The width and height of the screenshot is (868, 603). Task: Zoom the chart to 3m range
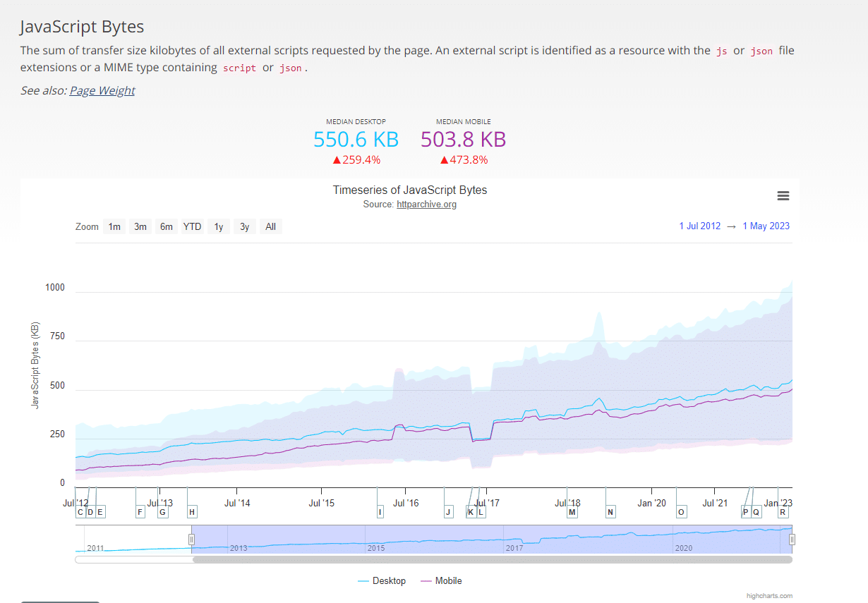140,227
